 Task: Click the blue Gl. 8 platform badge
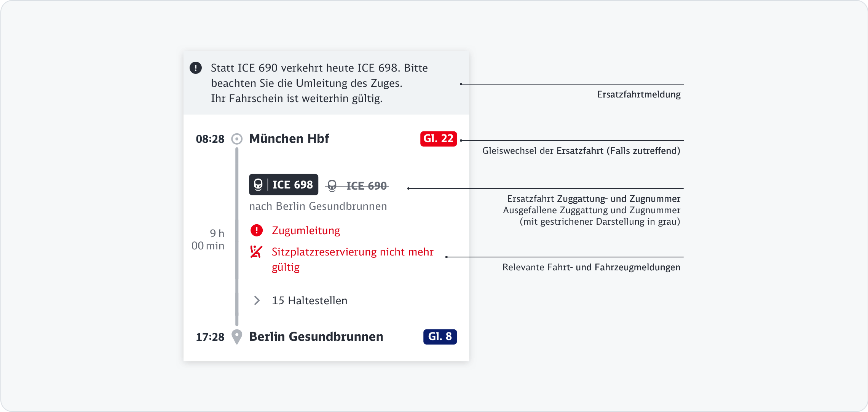pos(440,337)
